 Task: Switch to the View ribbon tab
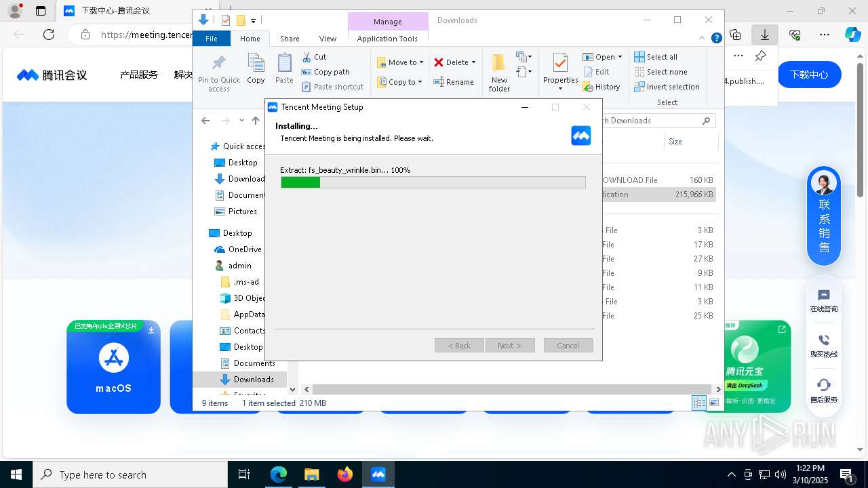(x=328, y=39)
